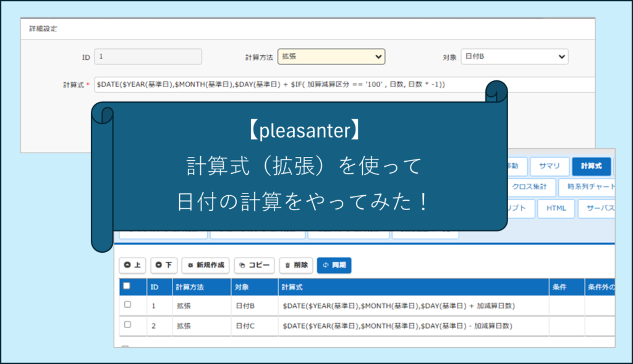Expand the 対象 combo box arrow
The height and width of the screenshot is (364, 633).
563,56
